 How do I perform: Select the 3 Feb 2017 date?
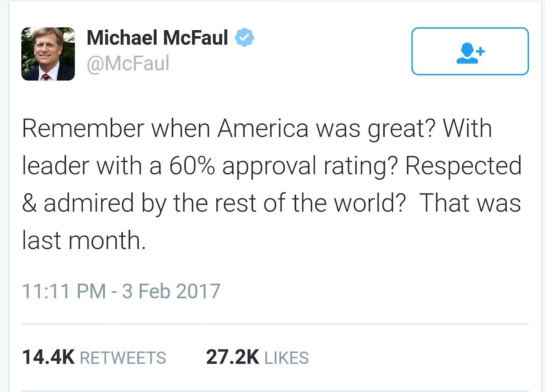(x=171, y=291)
